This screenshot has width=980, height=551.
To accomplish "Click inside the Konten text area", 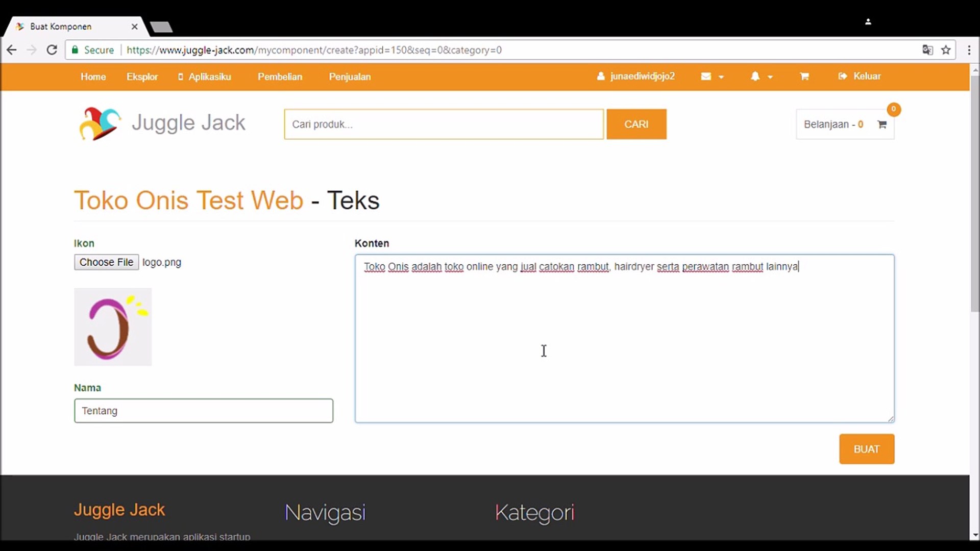I will [624, 339].
